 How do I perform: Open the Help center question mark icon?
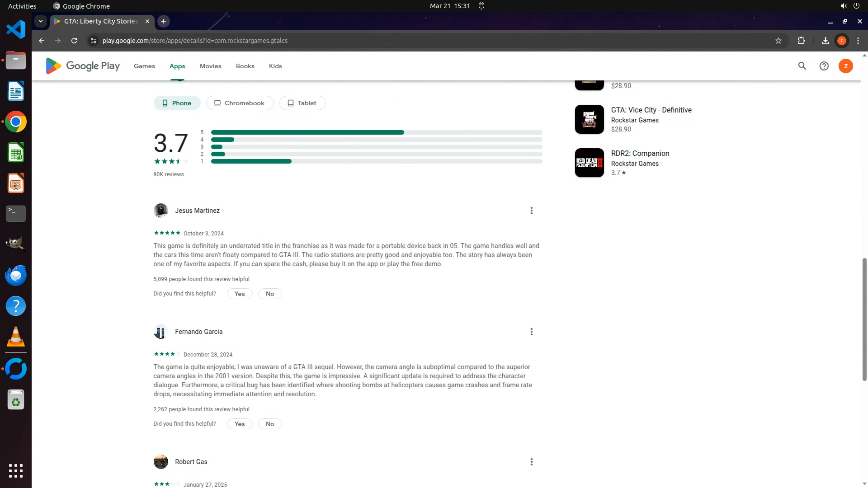click(824, 66)
